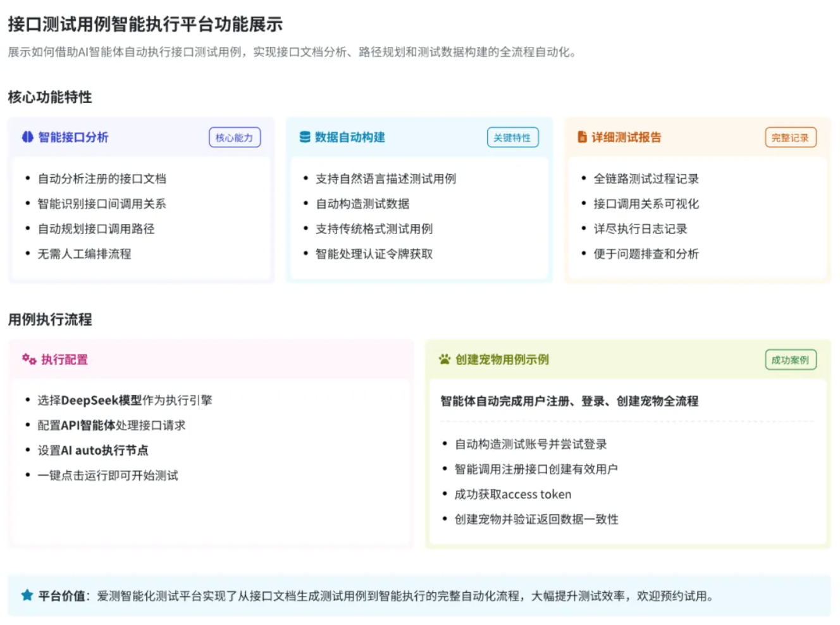Click the item 支持传统格式测试用例
Image resolution: width=840 pixels, height=625 pixels.
pos(374,228)
